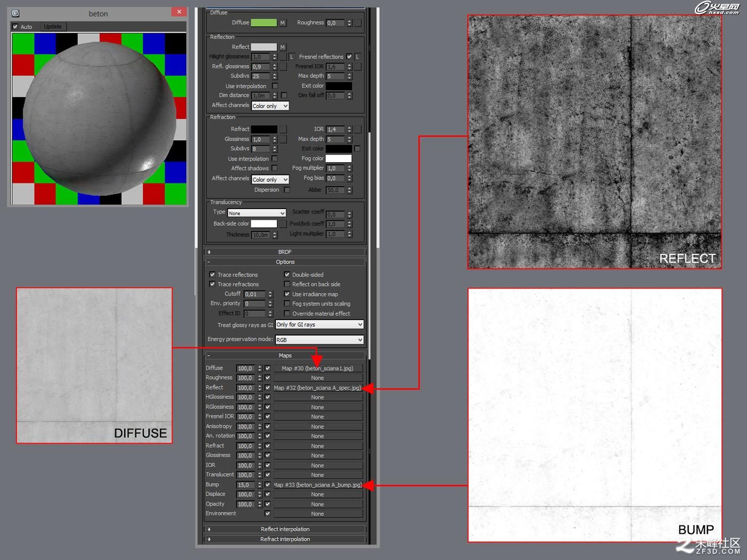Open the Treat glossy rays as GI dropdown

(x=319, y=324)
